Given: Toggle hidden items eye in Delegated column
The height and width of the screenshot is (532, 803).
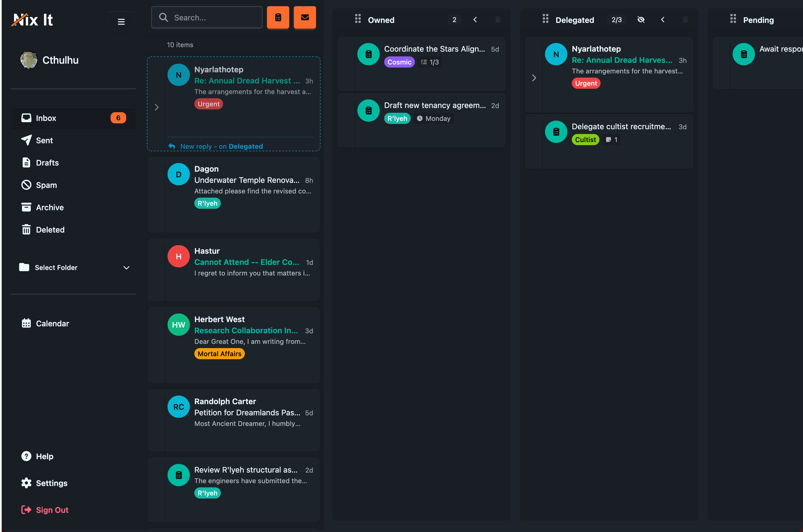Looking at the screenshot, I should pyautogui.click(x=641, y=20).
